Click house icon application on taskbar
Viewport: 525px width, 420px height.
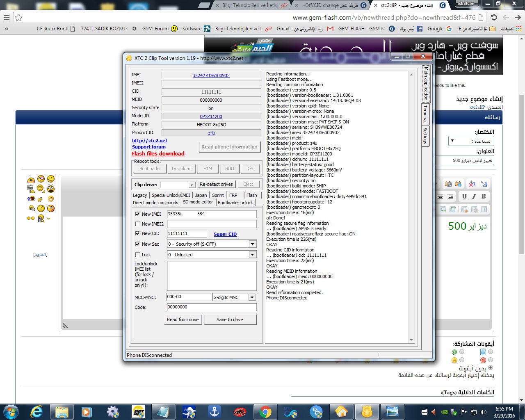tap(342, 411)
